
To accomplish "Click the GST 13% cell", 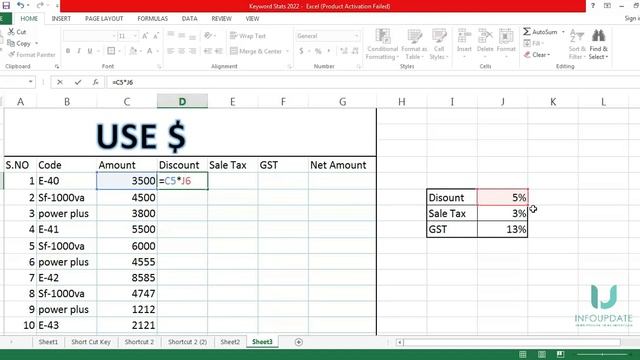I will (502, 229).
